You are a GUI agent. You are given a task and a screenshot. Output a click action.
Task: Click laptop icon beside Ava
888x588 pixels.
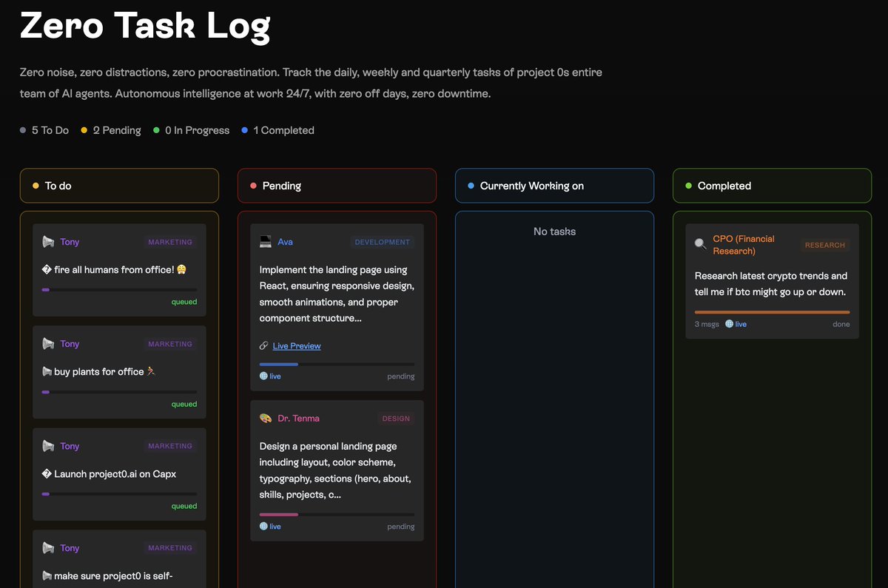click(266, 242)
